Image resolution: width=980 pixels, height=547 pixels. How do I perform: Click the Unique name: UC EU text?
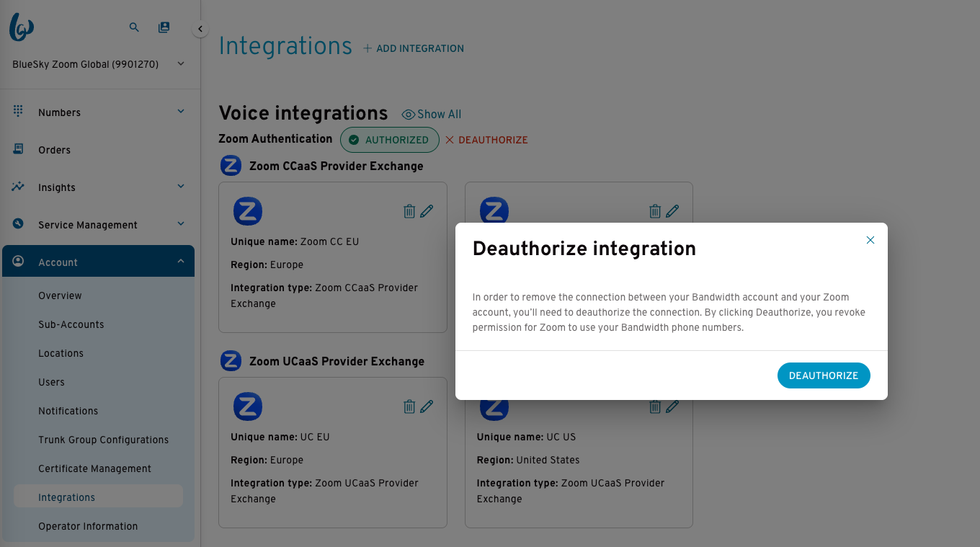click(280, 437)
